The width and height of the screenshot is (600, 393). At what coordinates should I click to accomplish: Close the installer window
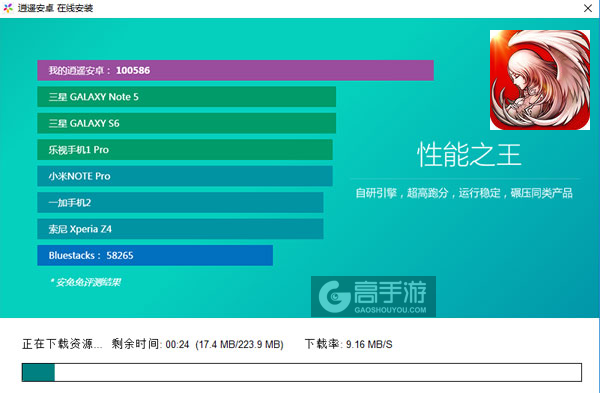588,8
